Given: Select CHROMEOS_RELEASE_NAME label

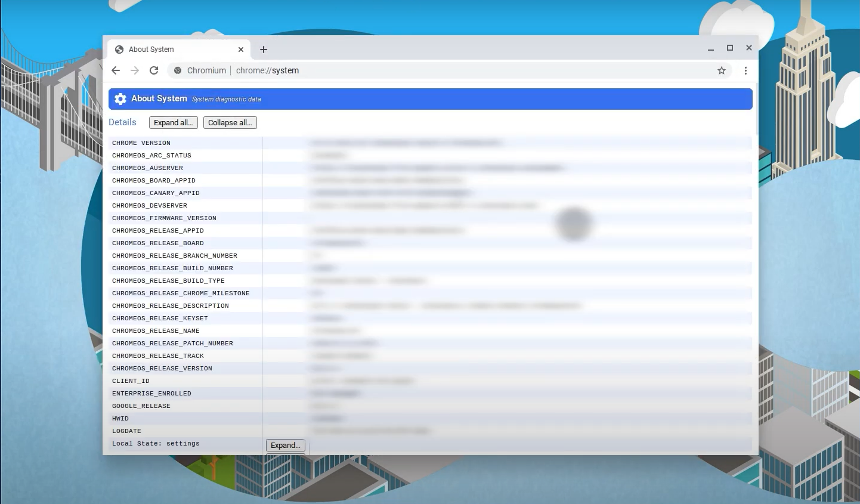Looking at the screenshot, I should tap(156, 331).
